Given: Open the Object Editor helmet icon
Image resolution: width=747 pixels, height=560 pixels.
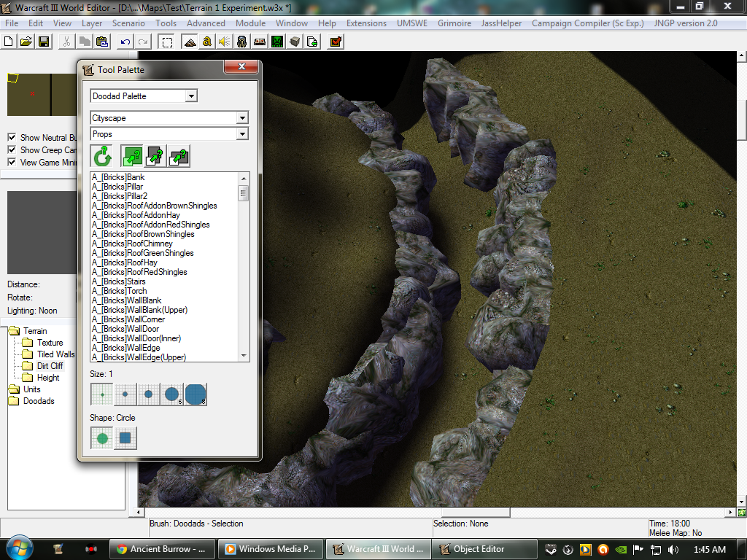Looking at the screenshot, I should pos(242,42).
